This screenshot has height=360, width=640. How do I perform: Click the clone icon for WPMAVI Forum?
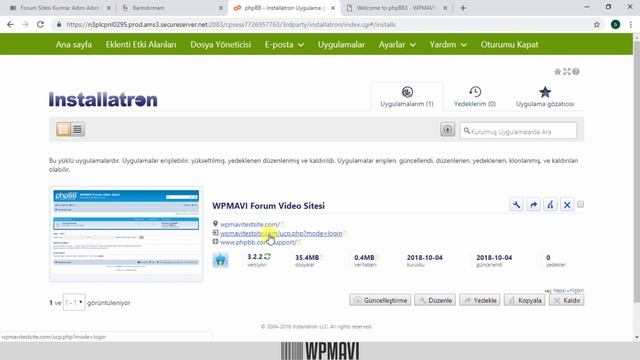pos(550,204)
